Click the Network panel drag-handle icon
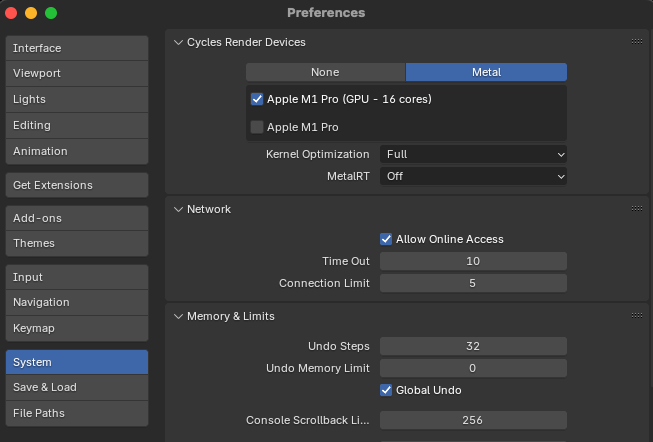Screen dimensions: 653x442 pyautogui.click(x=637, y=209)
